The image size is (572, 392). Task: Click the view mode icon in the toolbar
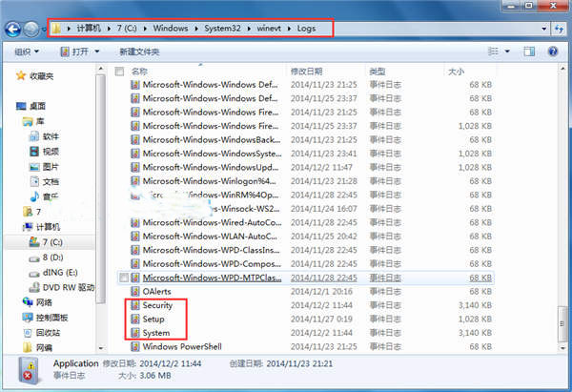[493, 52]
